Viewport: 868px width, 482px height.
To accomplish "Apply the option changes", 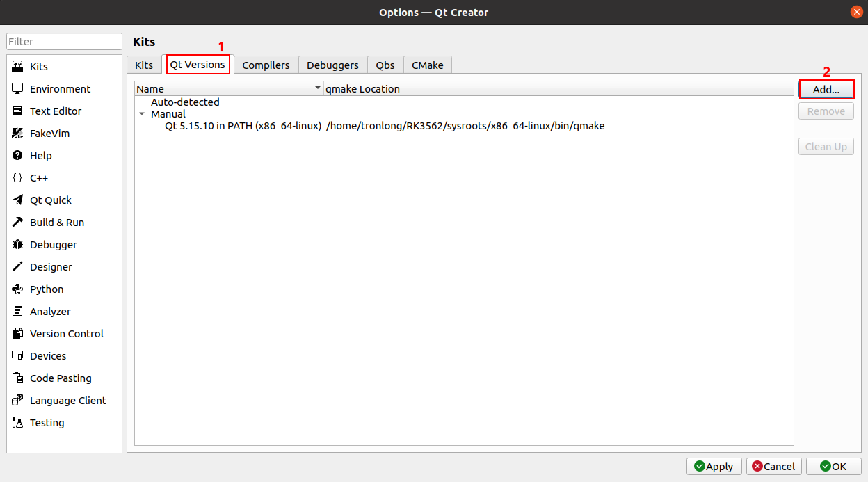I will [x=714, y=467].
